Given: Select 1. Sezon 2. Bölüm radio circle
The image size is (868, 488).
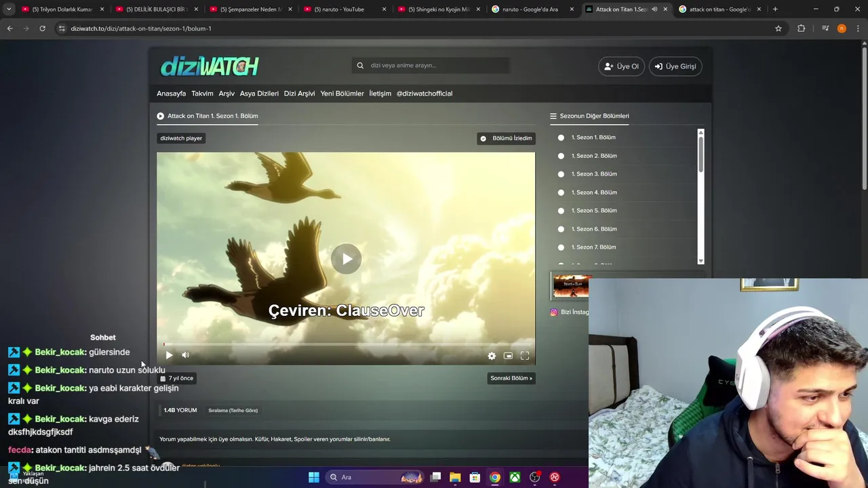Looking at the screenshot, I should tap(561, 156).
